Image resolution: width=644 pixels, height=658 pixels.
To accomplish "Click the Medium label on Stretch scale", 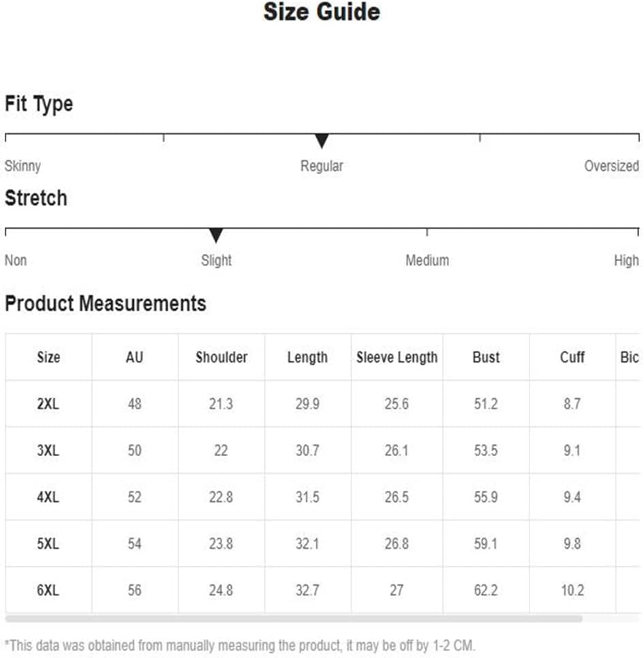I will (x=427, y=260).
